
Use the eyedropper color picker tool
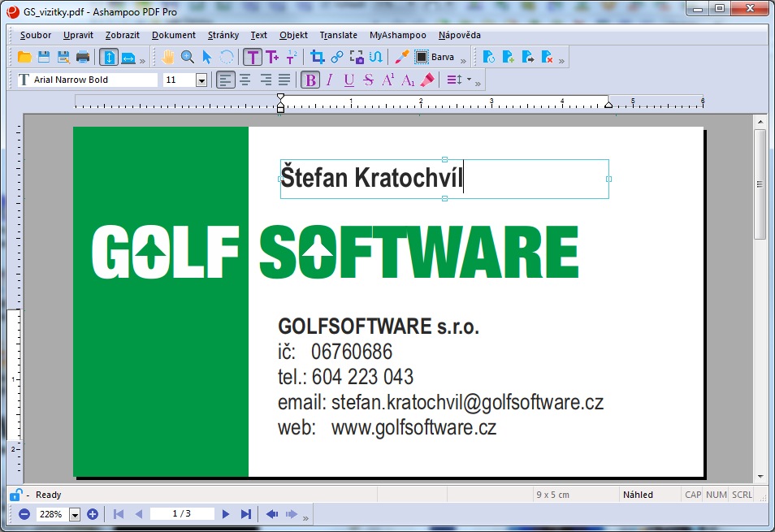pyautogui.click(x=401, y=57)
